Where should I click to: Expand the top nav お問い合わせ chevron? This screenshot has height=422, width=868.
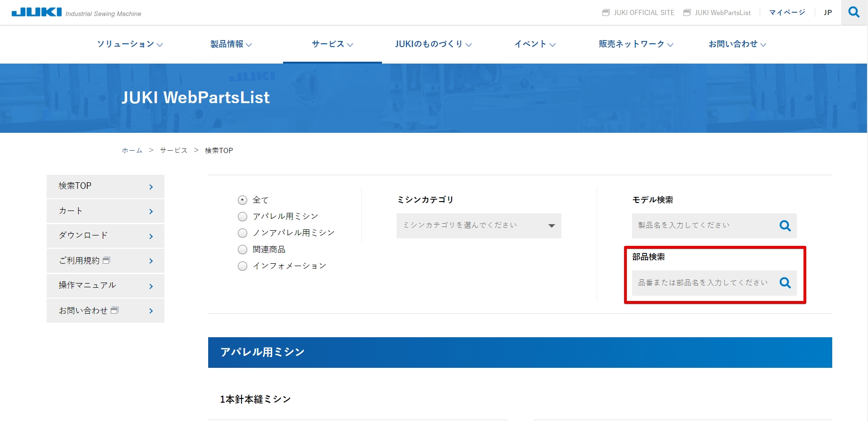(763, 45)
